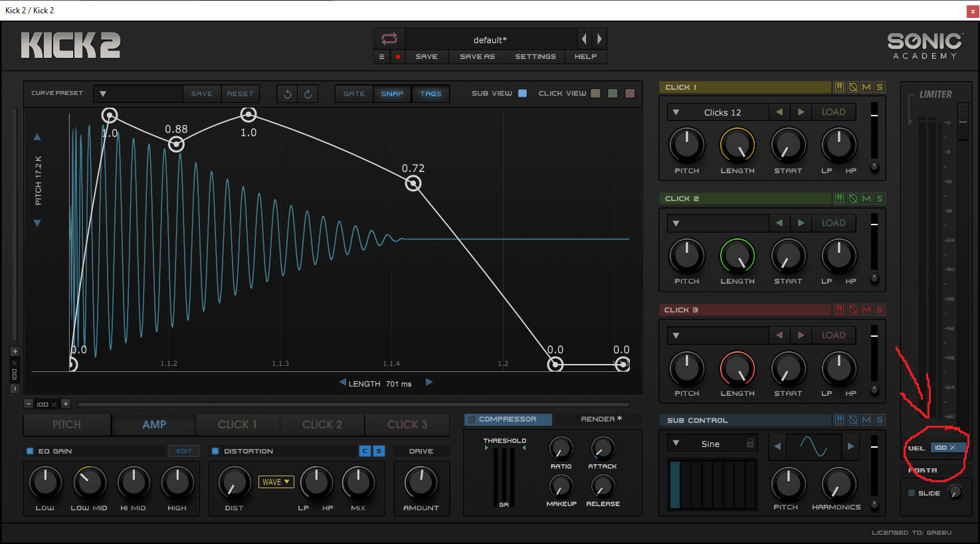The image size is (980, 544).
Task: Go to the previous preset arrow
Action: (584, 39)
